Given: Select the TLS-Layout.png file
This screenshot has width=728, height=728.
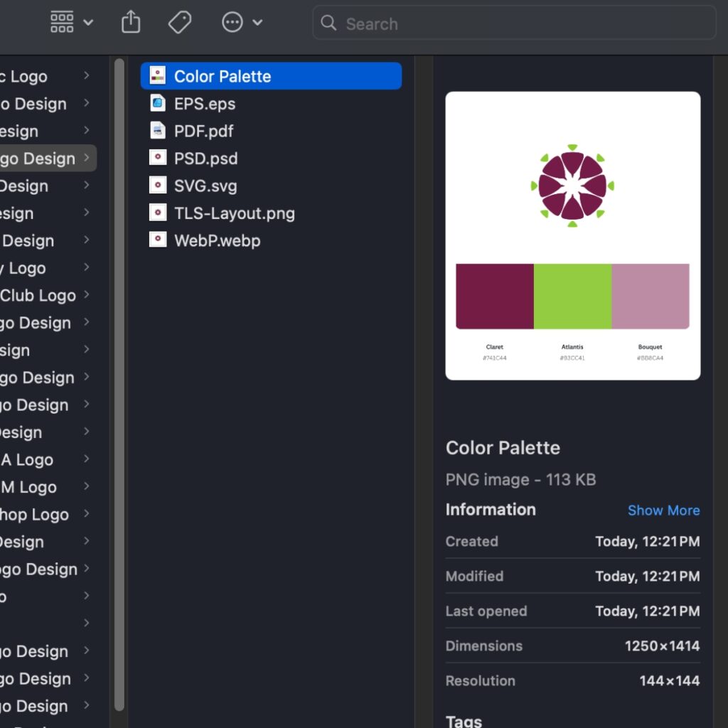Looking at the screenshot, I should pyautogui.click(x=234, y=213).
